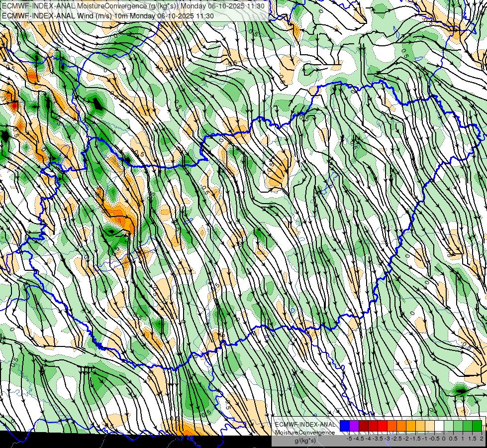Choose legend swatch between -2.5 and -2
The width and height of the screenshot is (487, 448).
[x=401, y=426]
